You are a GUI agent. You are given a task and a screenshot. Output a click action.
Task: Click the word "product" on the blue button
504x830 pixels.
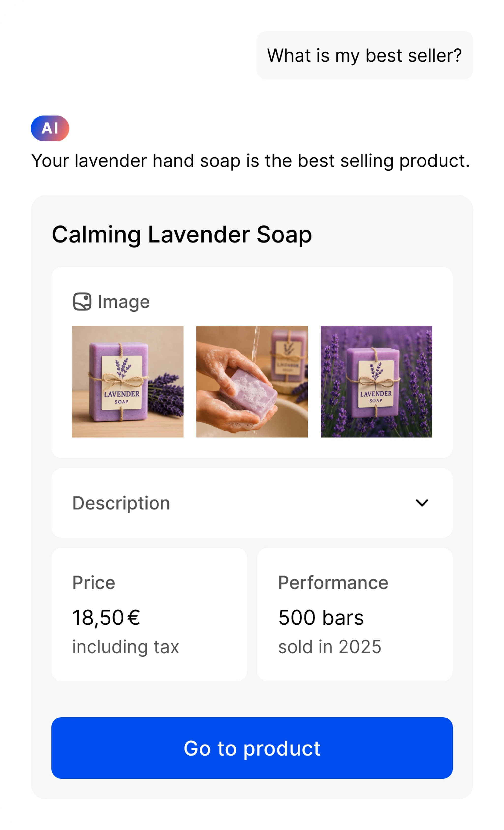point(282,748)
